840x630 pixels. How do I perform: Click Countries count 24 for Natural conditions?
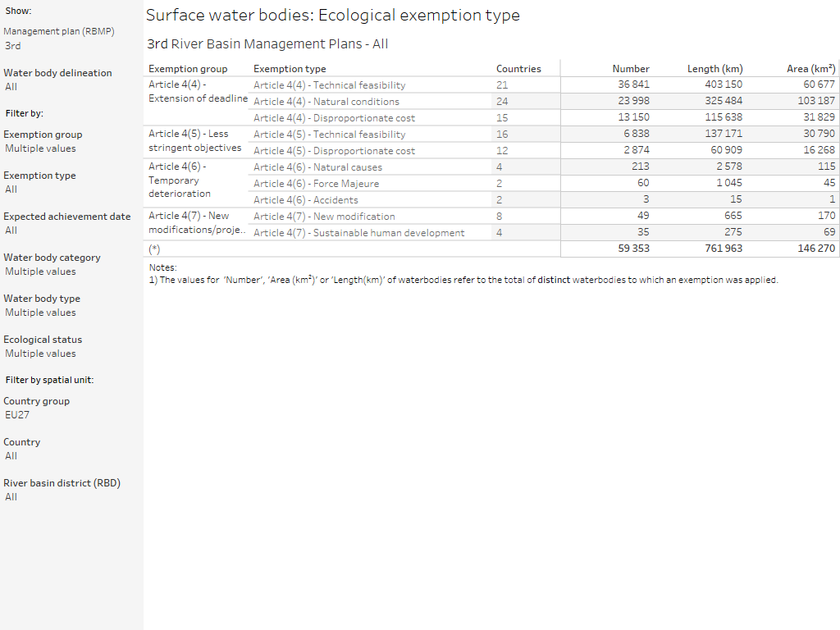tap(502, 101)
